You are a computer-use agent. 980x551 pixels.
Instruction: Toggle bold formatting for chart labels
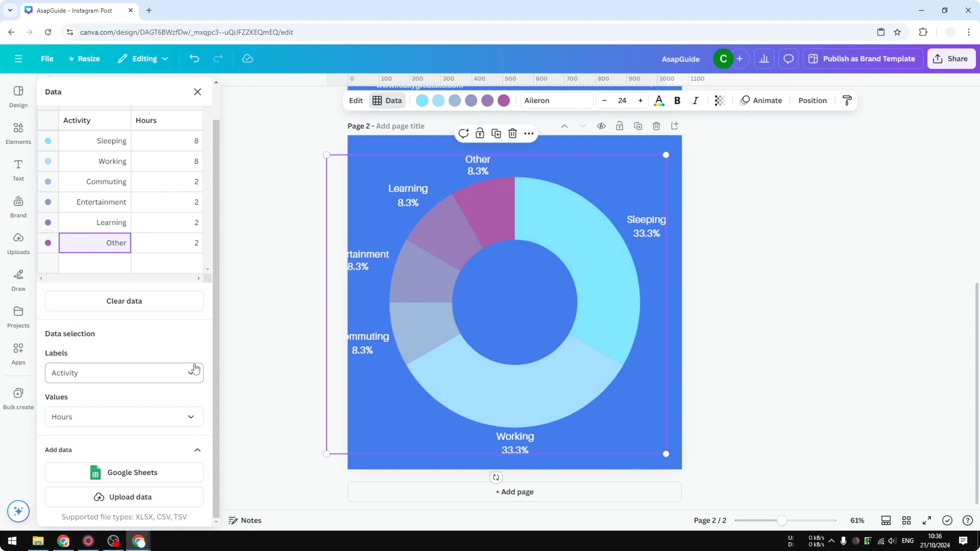[677, 100]
